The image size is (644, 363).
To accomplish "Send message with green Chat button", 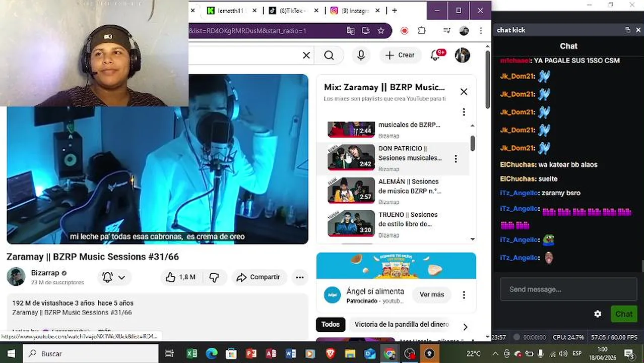I will 623,314.
